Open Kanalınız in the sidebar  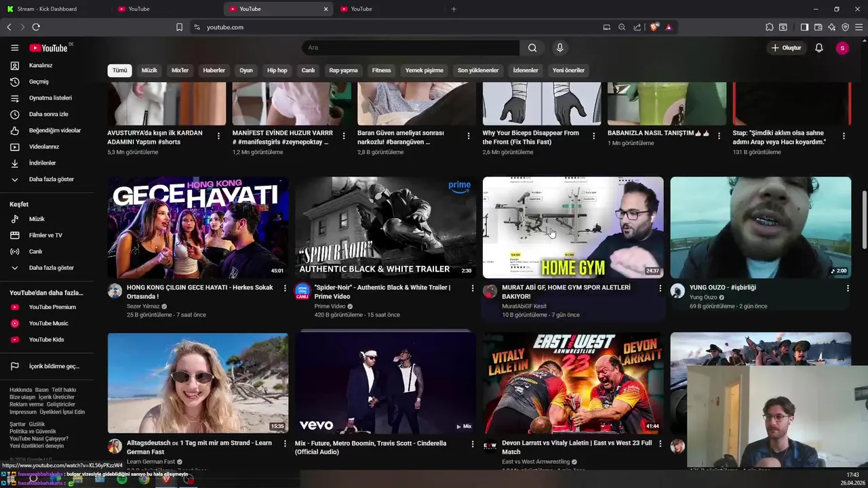click(x=47, y=65)
